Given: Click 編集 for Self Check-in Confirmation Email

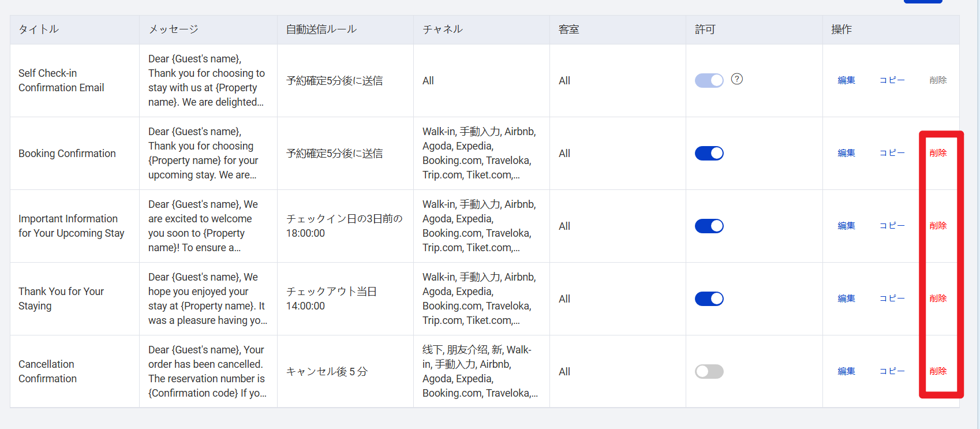Looking at the screenshot, I should (846, 80).
